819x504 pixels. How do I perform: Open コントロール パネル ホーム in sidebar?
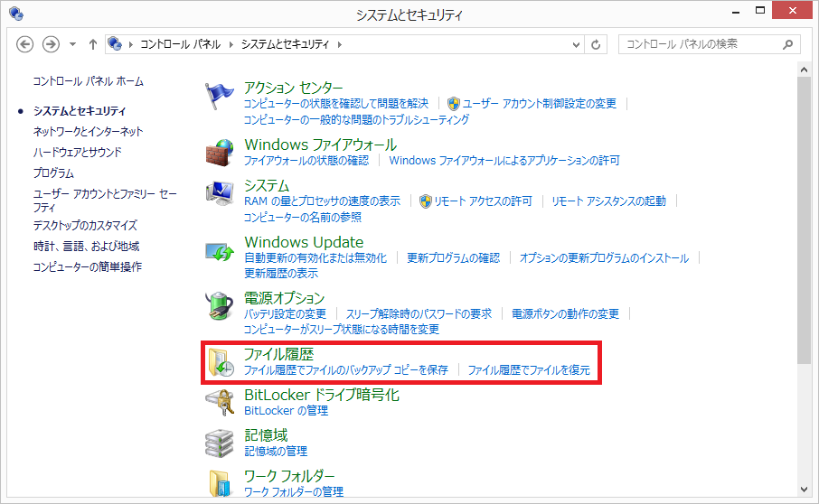pos(89,81)
